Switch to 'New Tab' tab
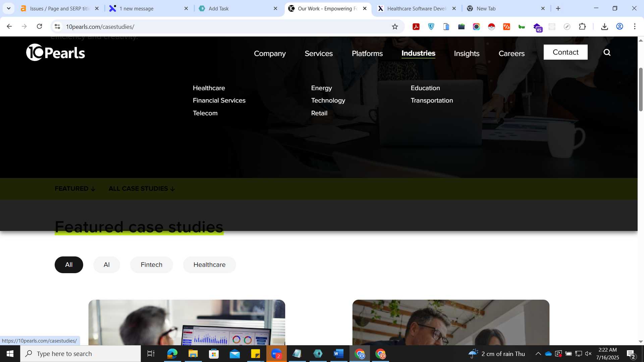 [x=506, y=8]
